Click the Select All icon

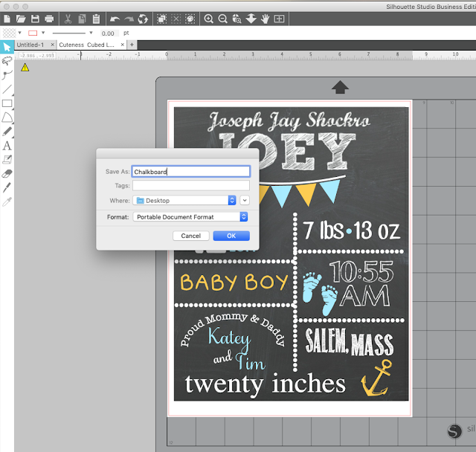pyautogui.click(x=161, y=19)
